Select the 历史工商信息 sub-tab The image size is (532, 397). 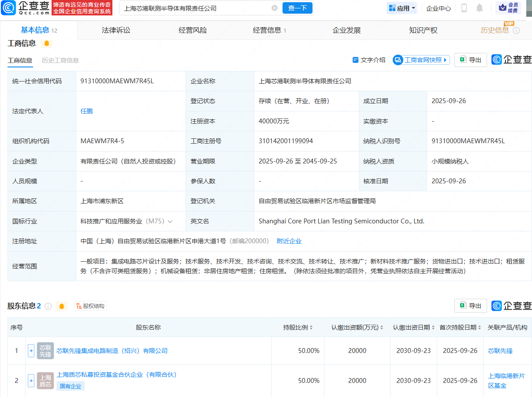pos(60,60)
